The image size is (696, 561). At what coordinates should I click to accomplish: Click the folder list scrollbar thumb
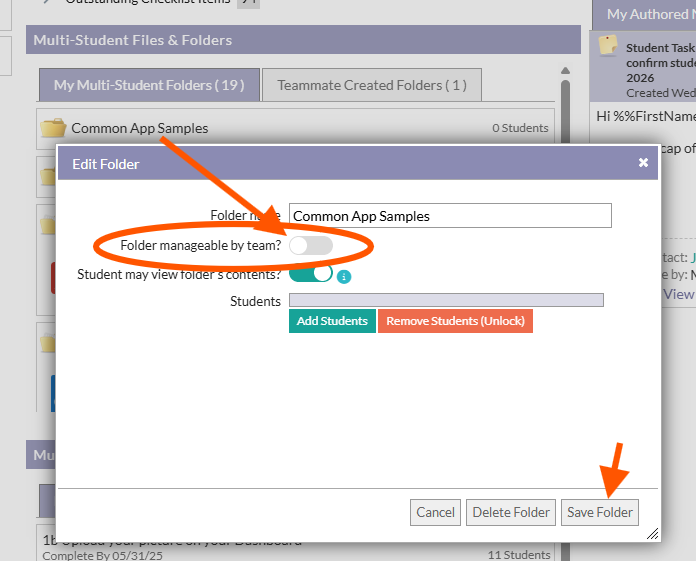point(566,111)
